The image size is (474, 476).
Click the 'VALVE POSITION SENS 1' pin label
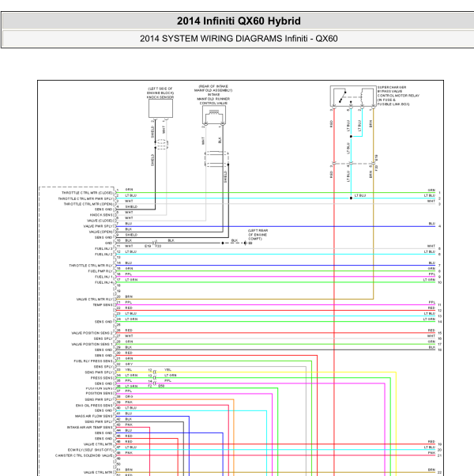(x=92, y=344)
